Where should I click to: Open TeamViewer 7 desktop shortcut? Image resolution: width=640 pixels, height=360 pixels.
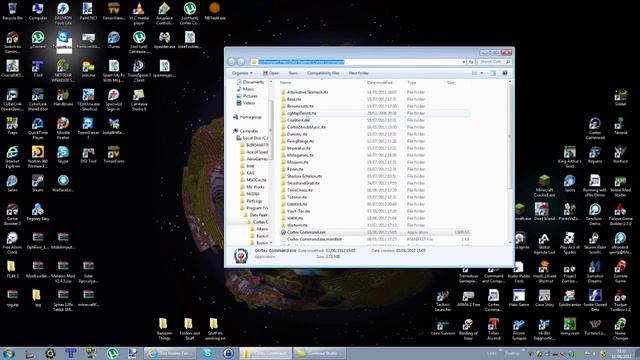(88, 128)
